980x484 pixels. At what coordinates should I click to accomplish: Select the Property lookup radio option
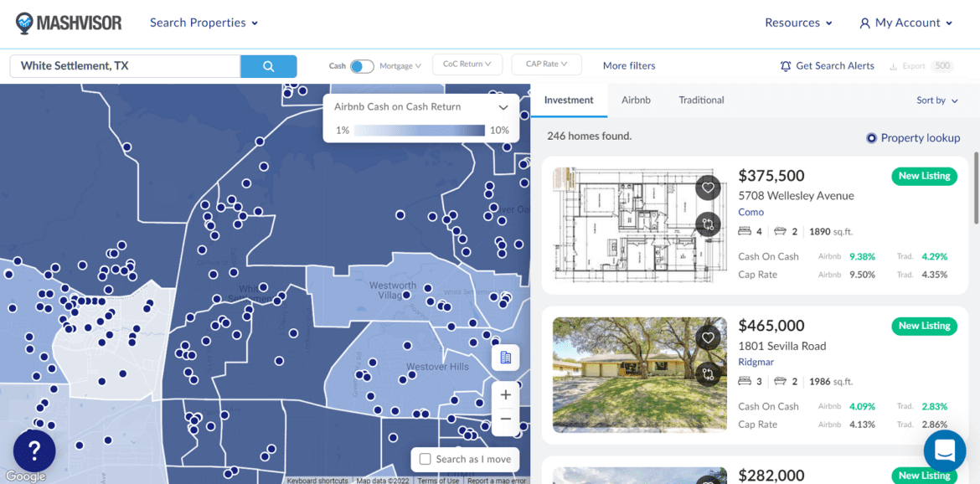[x=871, y=138]
